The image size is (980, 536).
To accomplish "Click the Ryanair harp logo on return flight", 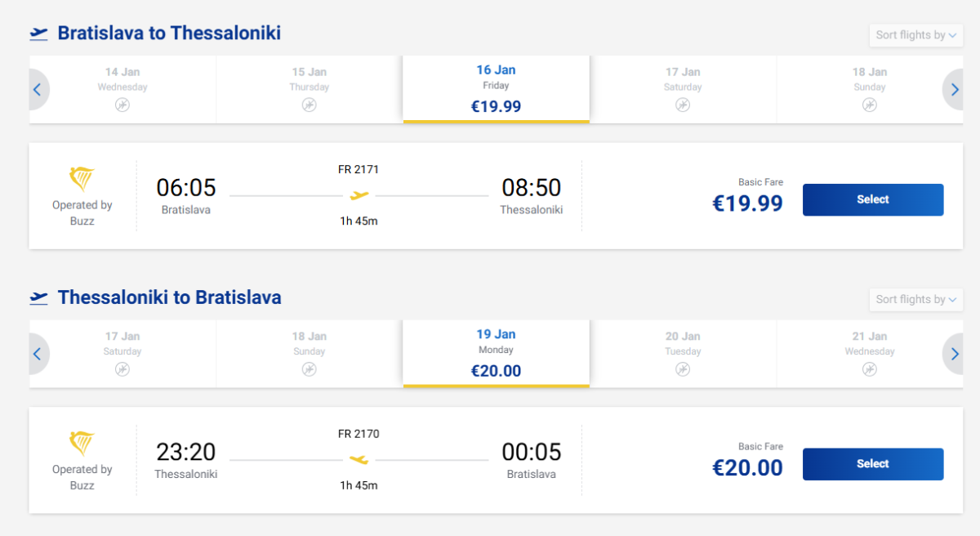I will tap(82, 443).
